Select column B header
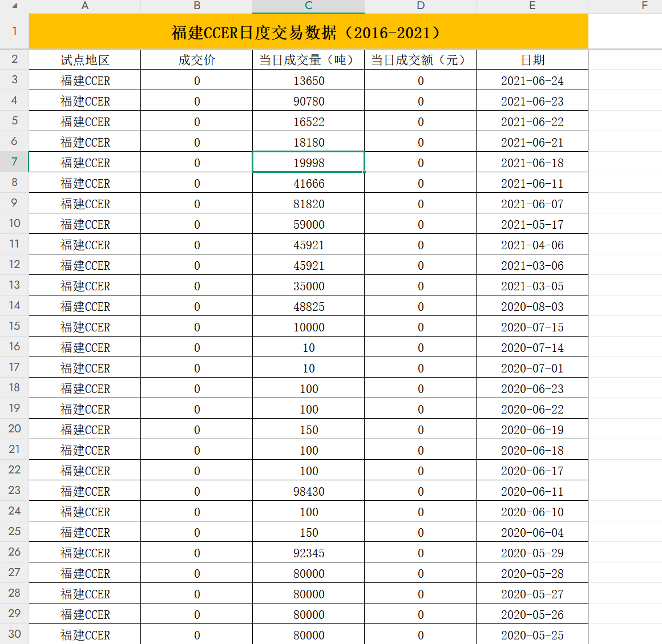Screen dimensions: 662x644 point(196,6)
